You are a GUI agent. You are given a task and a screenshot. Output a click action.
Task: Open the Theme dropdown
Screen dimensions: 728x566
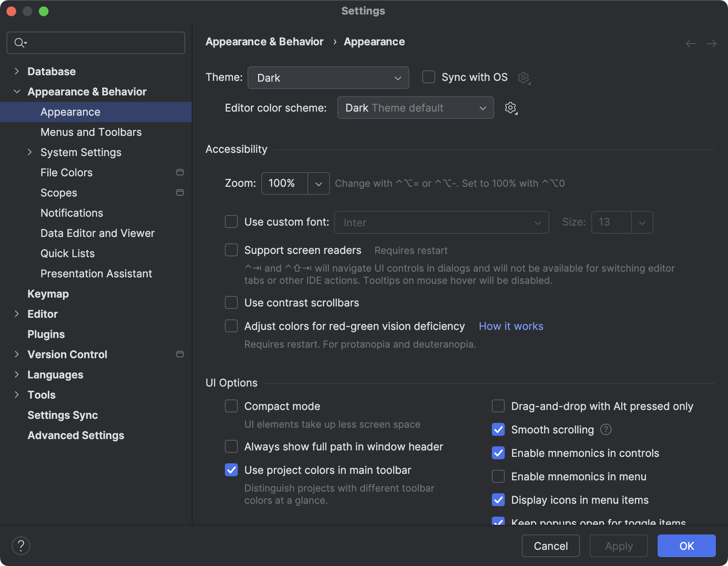328,78
